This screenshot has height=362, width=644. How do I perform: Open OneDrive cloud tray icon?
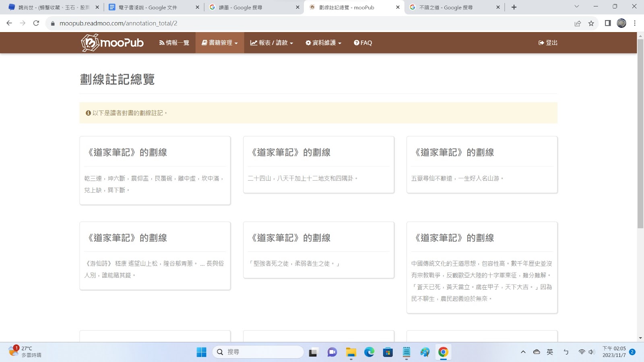coord(537,352)
